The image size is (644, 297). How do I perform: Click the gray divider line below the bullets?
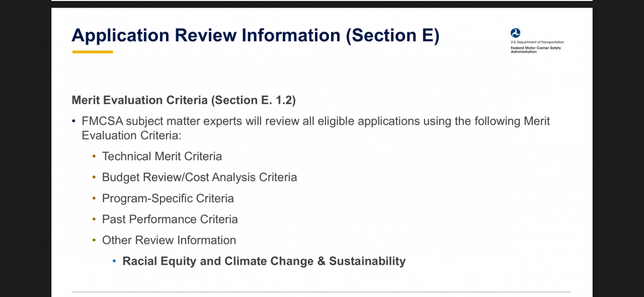[x=321, y=292]
